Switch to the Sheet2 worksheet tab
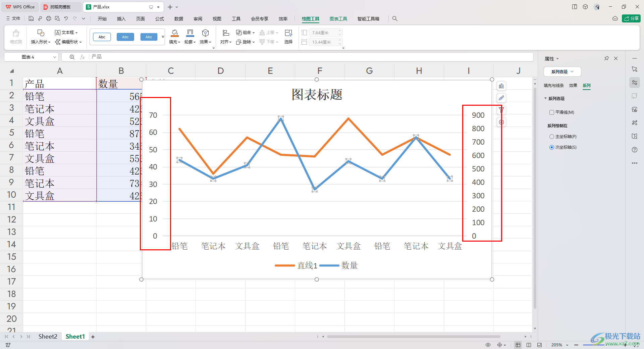644x349 pixels. tap(48, 337)
